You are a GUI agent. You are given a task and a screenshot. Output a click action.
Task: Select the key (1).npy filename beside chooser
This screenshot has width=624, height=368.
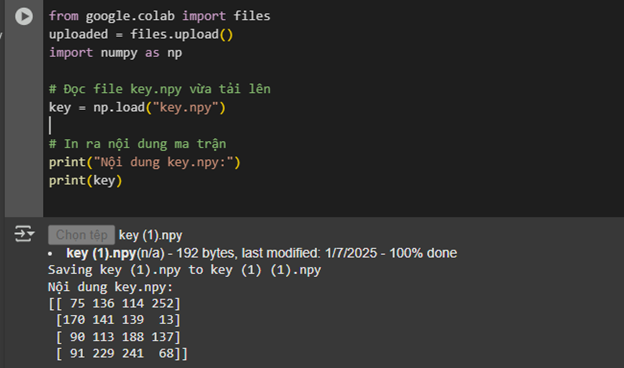click(x=150, y=235)
